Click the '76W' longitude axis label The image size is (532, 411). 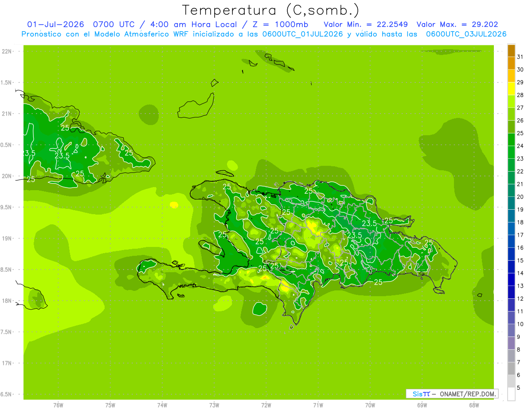coord(58,405)
